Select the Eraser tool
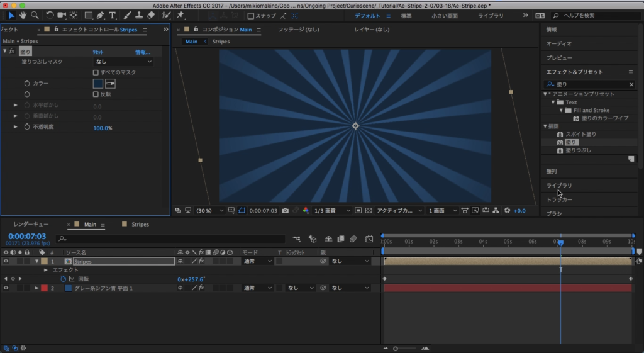Screen dimensions: 644x353 150,15
